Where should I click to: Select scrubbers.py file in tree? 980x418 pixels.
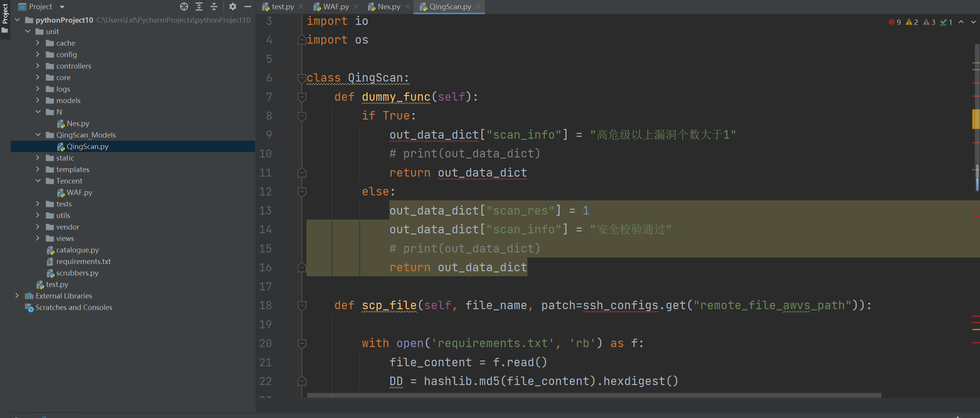pyautogui.click(x=133, y=273)
